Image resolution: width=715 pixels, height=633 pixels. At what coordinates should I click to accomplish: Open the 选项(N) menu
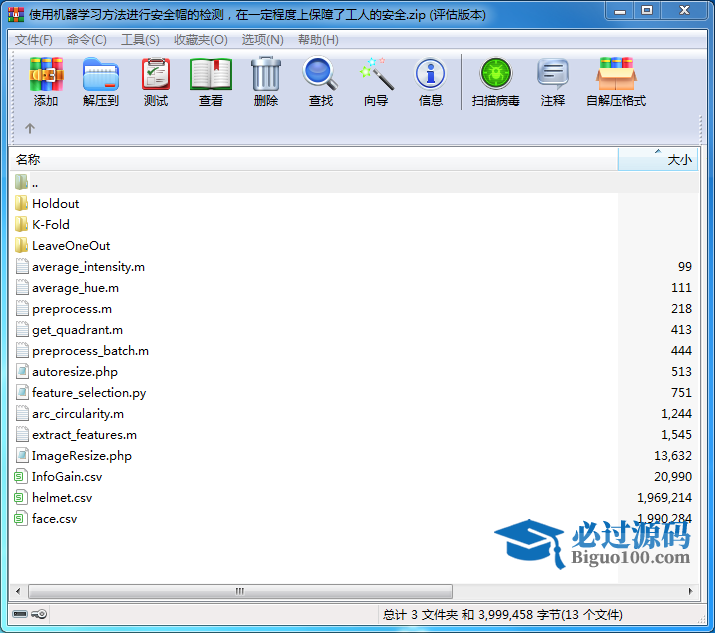[x=263, y=40]
